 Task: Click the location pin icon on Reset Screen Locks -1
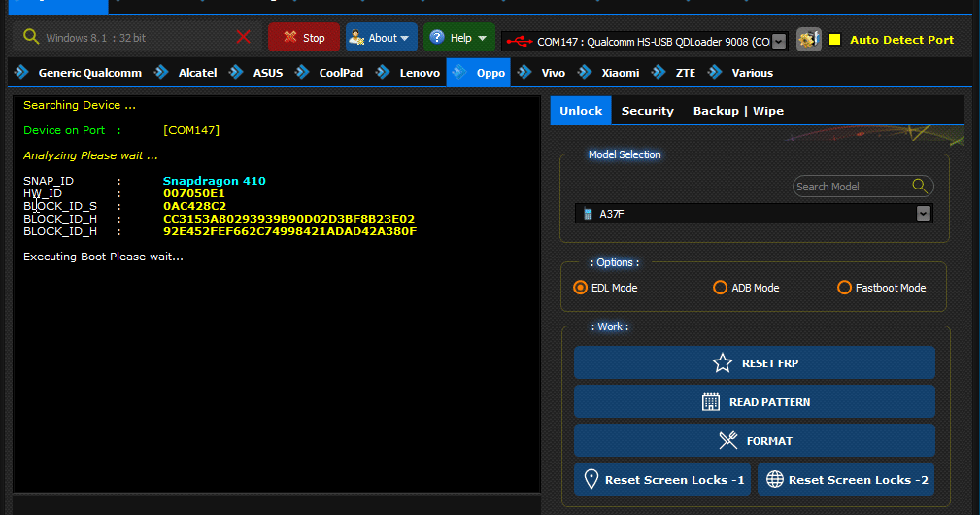point(591,479)
